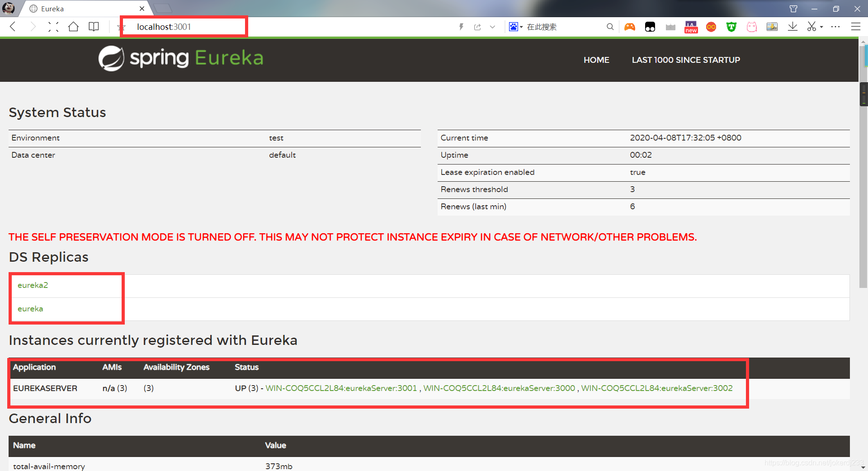The width and height of the screenshot is (868, 471).
Task: Focus the 在此搜索 search box
Action: pyautogui.click(x=565, y=27)
